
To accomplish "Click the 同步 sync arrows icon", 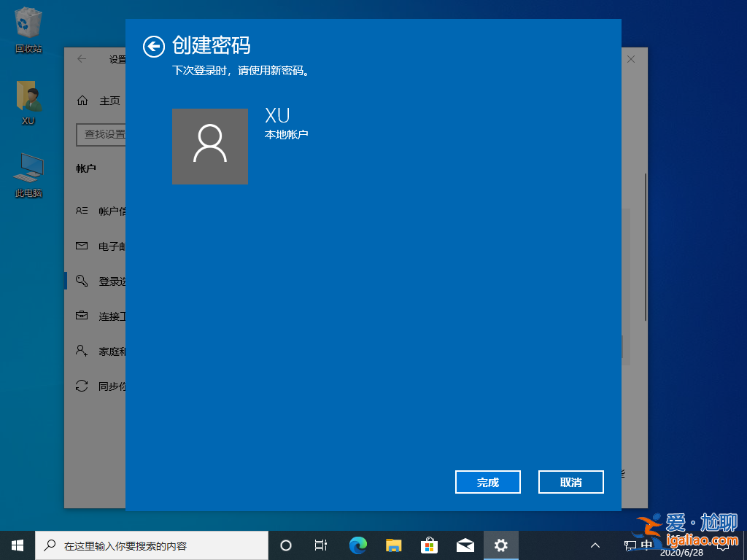I will click(x=81, y=386).
